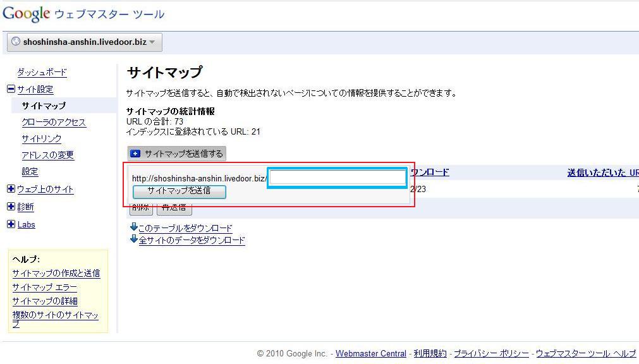The height and width of the screenshot is (364, 639).
Task: Open アドレスの変更 in the sidebar
Action: [x=47, y=155]
